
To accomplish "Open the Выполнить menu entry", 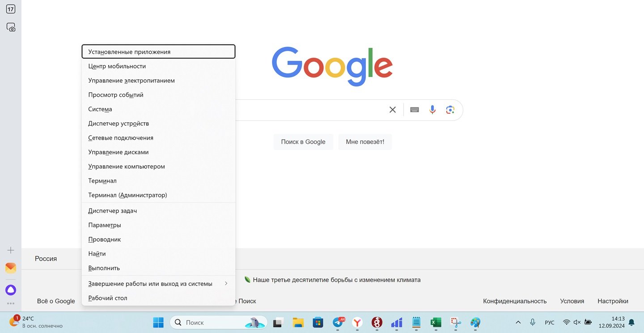I will 158,268.
